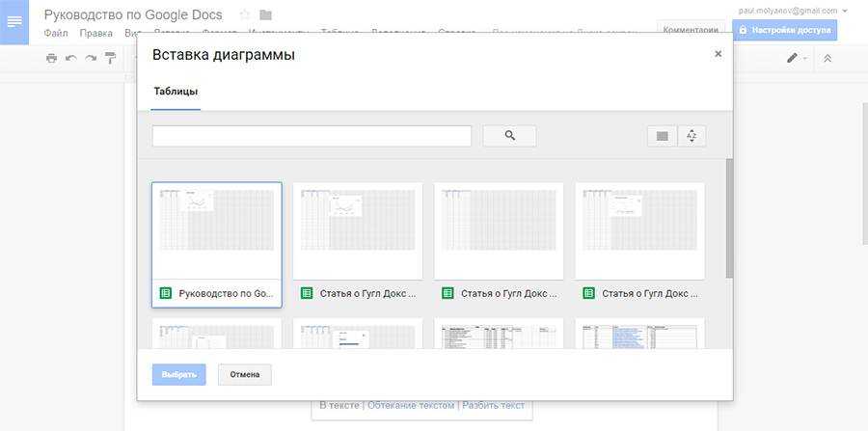Move document with folder icon
This screenshot has height=431, width=868.
tap(265, 14)
